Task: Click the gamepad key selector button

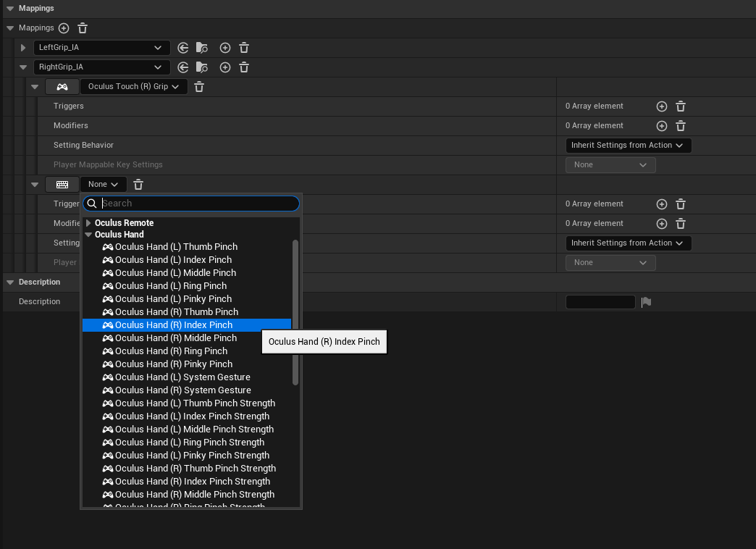Action: click(x=62, y=87)
